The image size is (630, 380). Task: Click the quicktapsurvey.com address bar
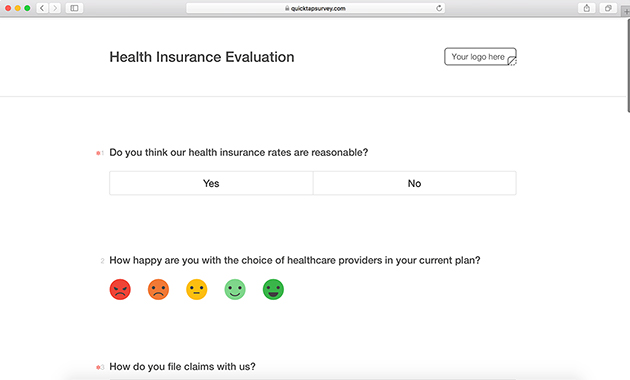(x=315, y=8)
